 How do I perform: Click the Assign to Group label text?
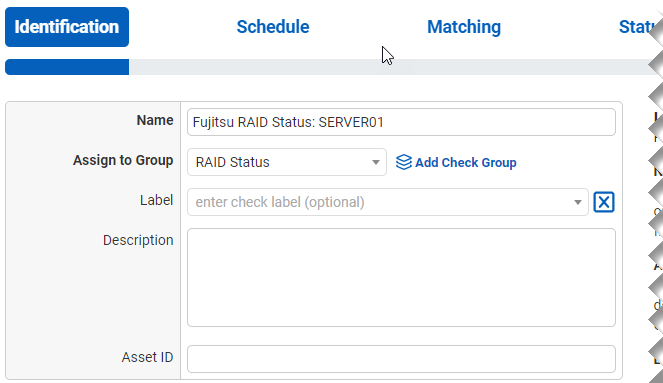(x=123, y=161)
